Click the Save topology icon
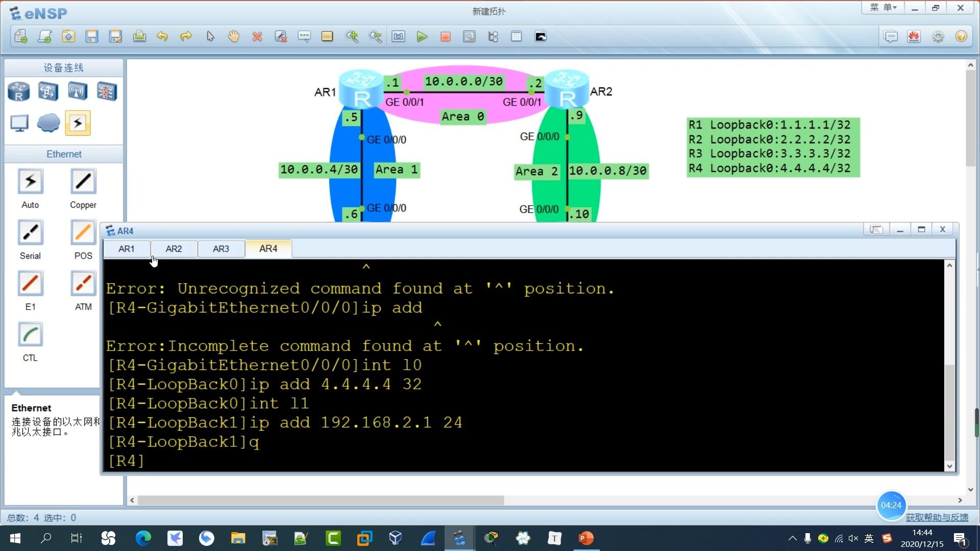The width and height of the screenshot is (980, 551). pos(92,37)
